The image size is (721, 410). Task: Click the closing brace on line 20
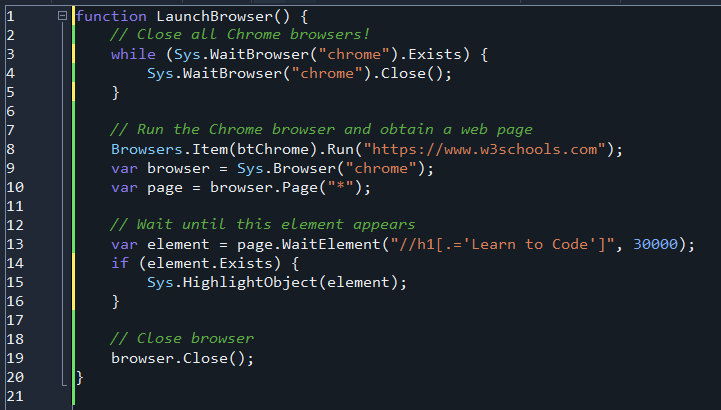[x=80, y=377]
